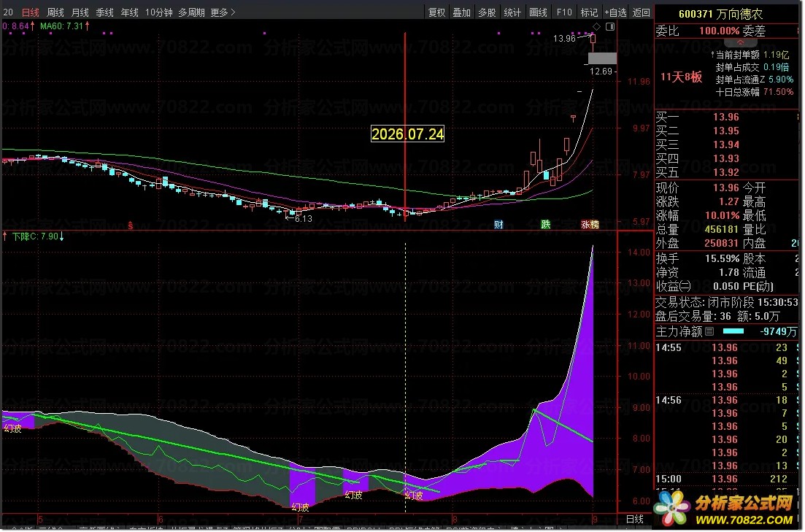805x532 pixels.
Task: Click the 日线 label at bottom right
Action: (x=636, y=520)
